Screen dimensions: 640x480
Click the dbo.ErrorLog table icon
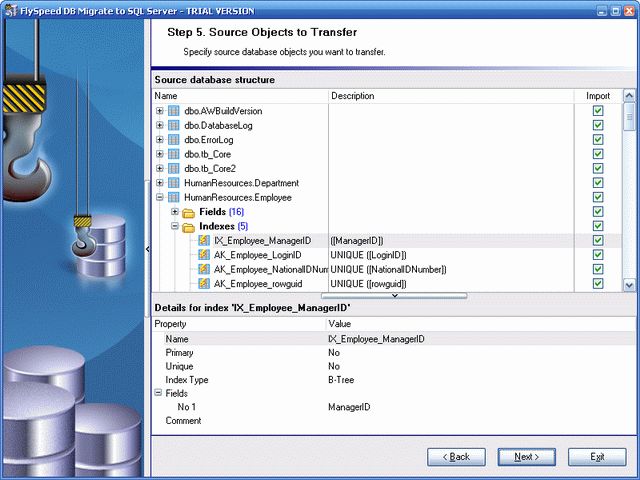point(173,140)
